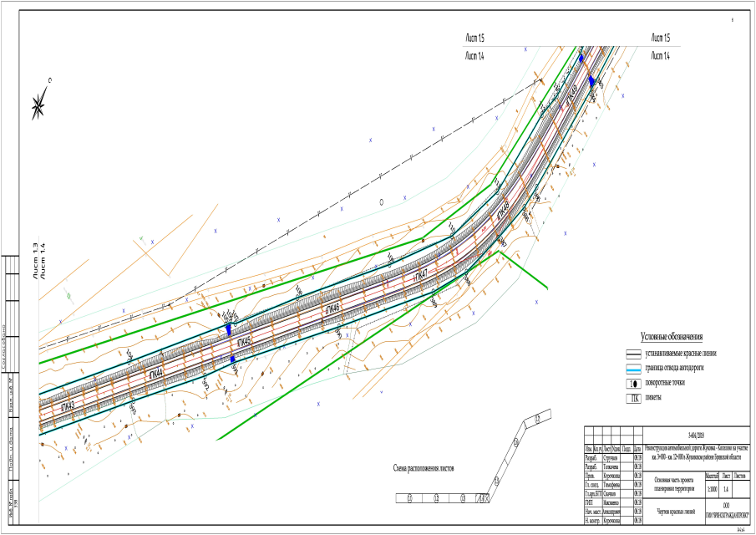Click the ПК pickets legend box
Viewport: 756px width, 535px height.
[x=637, y=399]
